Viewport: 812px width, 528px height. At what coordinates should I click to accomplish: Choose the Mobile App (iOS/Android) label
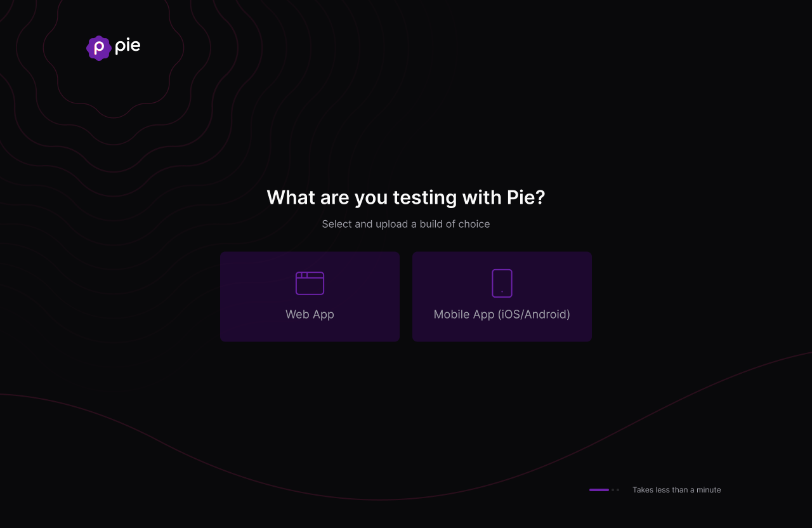pyautogui.click(x=502, y=314)
